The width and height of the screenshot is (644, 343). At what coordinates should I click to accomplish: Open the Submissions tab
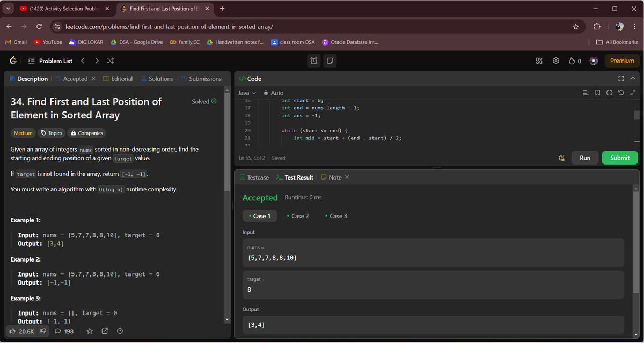[x=201, y=79]
